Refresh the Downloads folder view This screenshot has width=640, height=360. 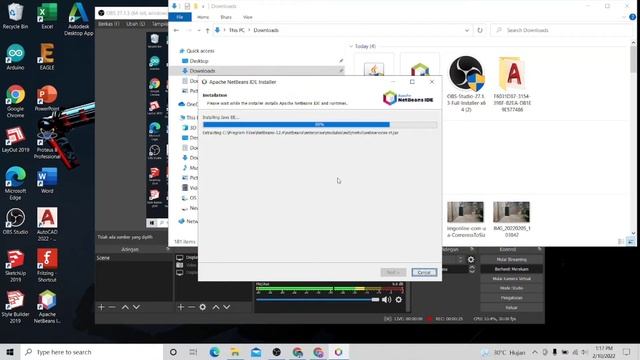tap(480, 30)
